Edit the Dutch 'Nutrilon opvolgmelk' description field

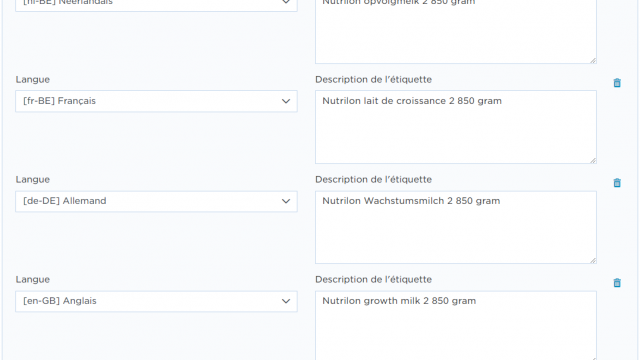456,31
